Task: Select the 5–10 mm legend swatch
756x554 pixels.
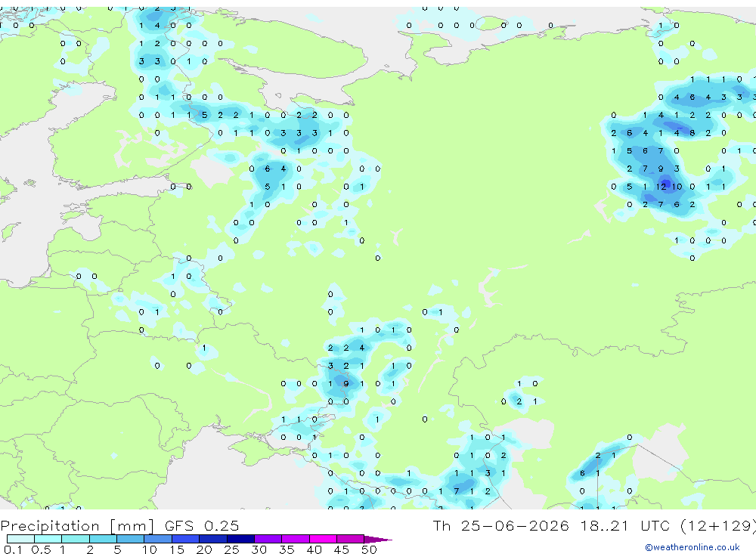Action: click(131, 539)
